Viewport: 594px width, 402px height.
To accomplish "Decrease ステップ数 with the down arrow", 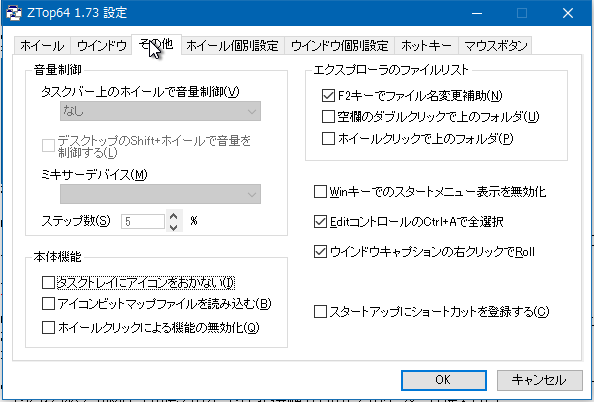I will click(x=174, y=227).
